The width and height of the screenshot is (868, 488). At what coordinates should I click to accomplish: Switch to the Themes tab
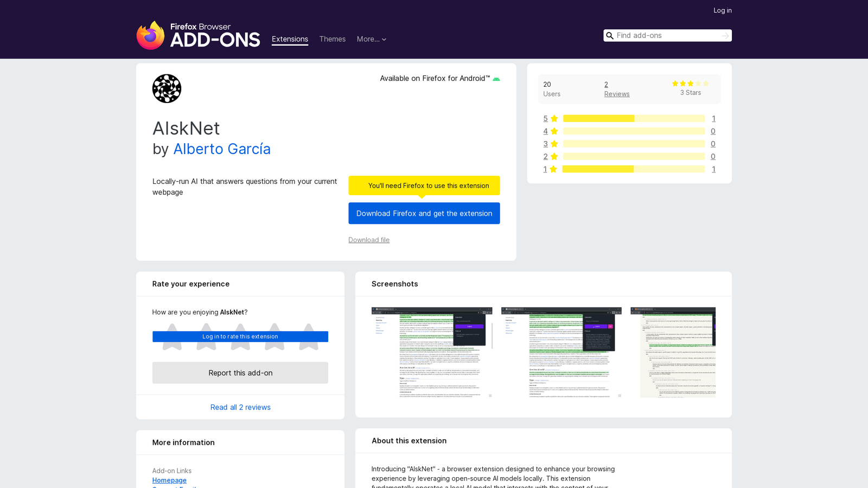[x=333, y=39]
